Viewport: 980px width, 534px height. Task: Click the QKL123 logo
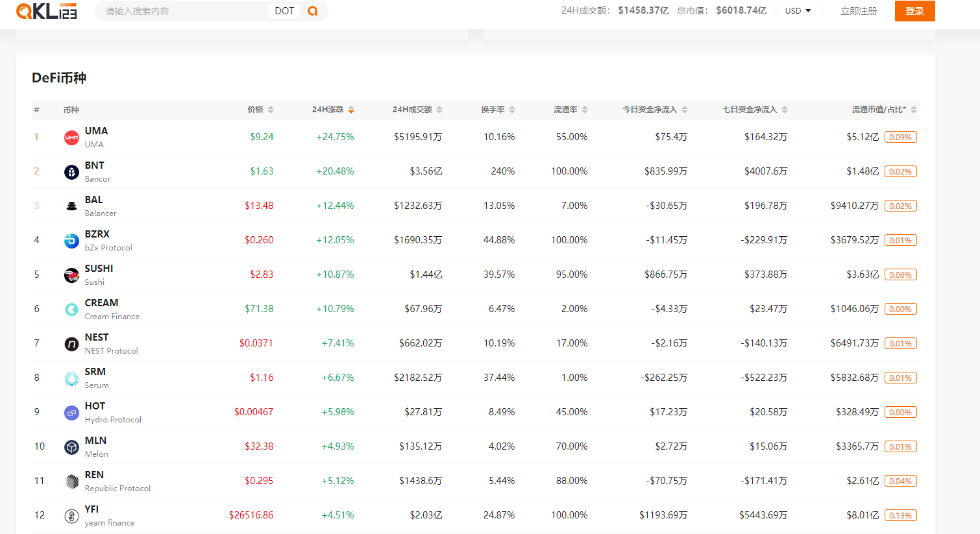click(47, 11)
